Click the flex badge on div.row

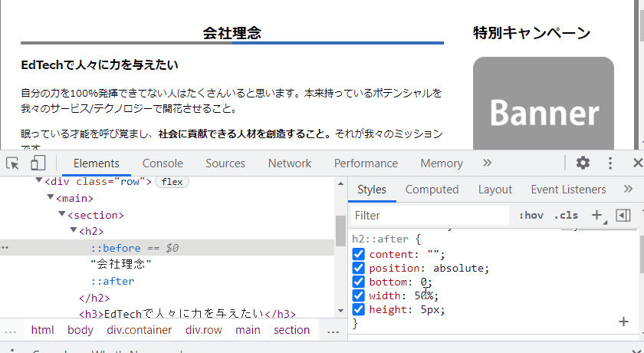pos(172,182)
